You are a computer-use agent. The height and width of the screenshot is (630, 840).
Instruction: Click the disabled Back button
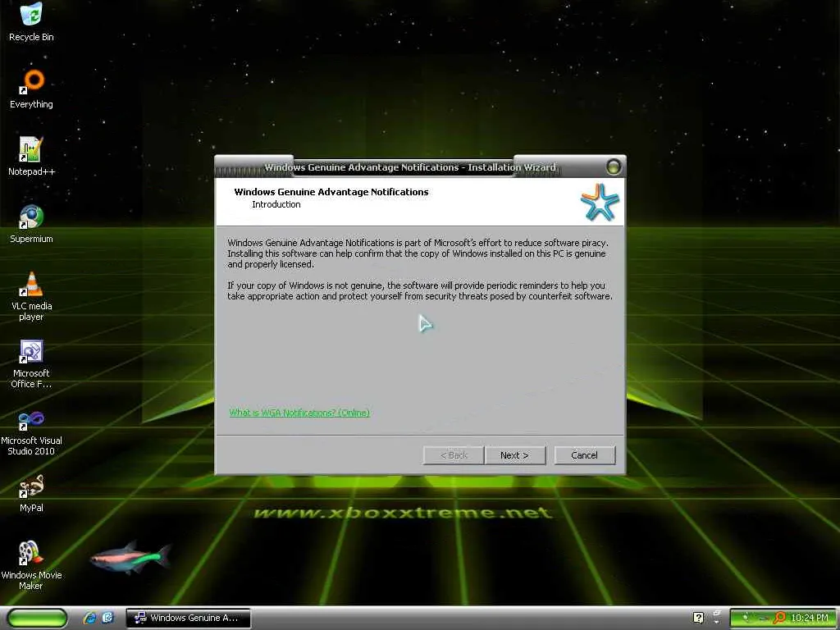click(454, 455)
